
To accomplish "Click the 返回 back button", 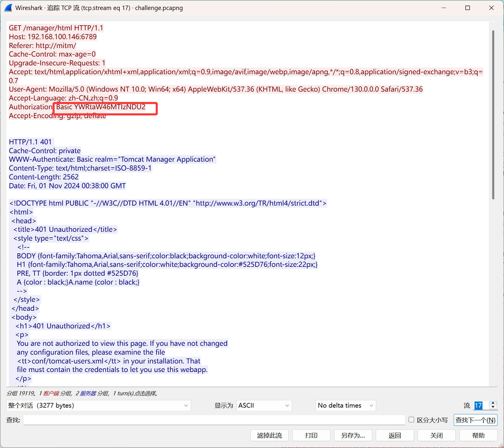I will tap(395, 435).
